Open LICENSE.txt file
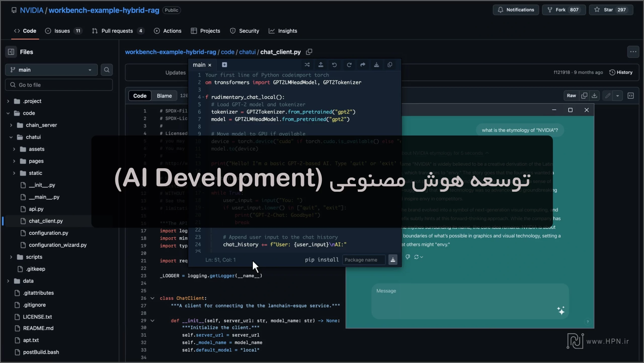 37,317
